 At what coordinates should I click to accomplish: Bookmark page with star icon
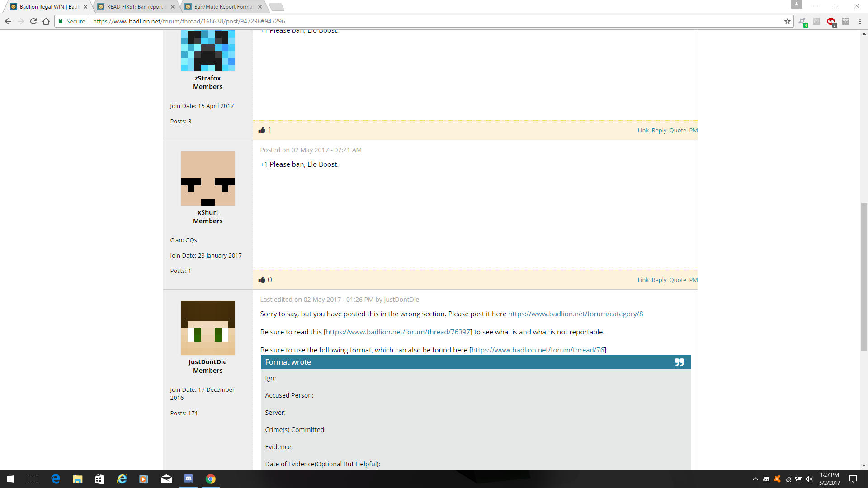(x=788, y=21)
